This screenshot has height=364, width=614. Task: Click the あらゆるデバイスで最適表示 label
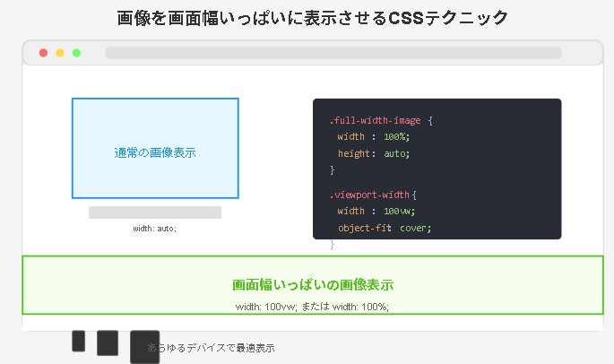(x=212, y=348)
